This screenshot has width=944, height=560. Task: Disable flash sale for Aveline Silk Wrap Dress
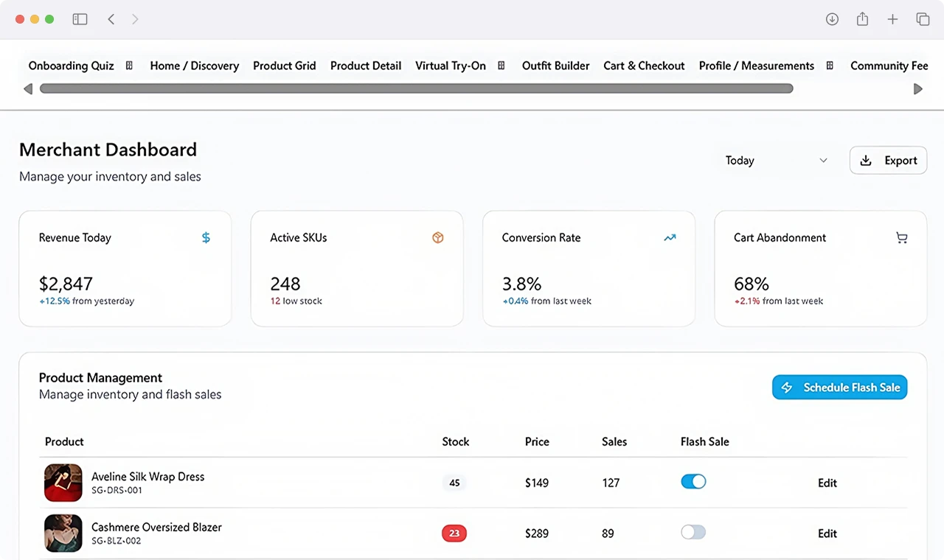(x=693, y=482)
